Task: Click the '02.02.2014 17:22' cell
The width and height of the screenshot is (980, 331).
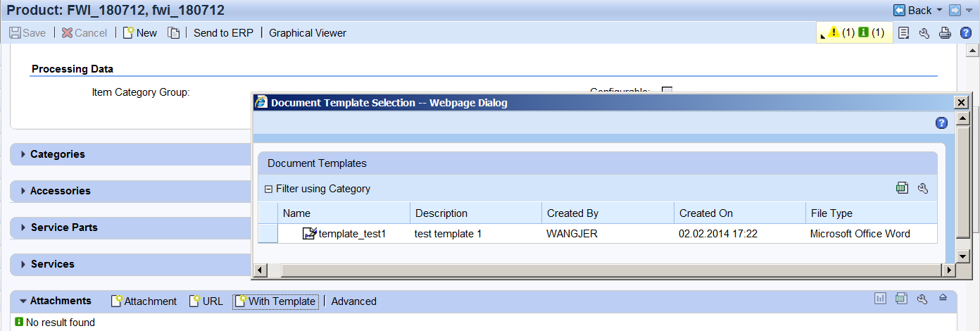Action: click(718, 234)
